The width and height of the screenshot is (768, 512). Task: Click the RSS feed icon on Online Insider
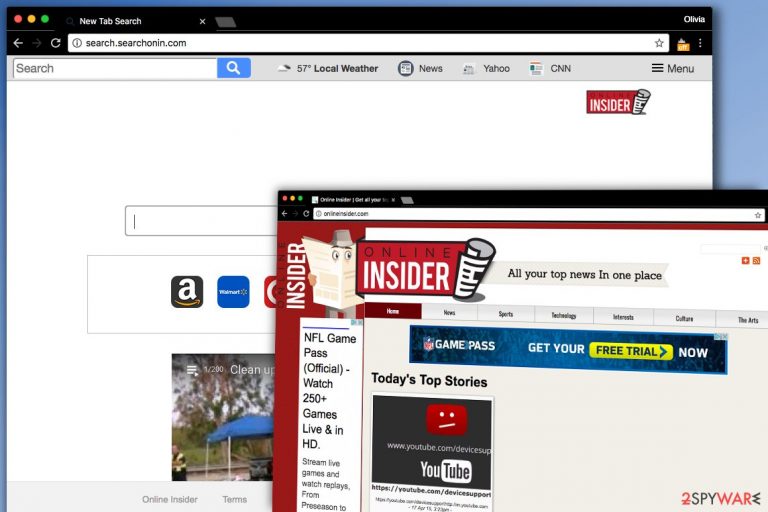tap(756, 261)
